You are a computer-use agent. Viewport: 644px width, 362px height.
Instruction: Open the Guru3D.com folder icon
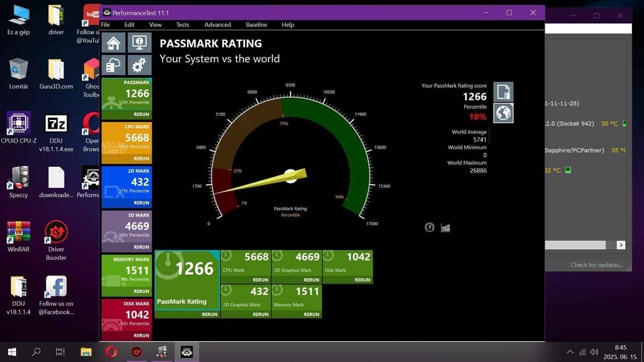pos(56,74)
